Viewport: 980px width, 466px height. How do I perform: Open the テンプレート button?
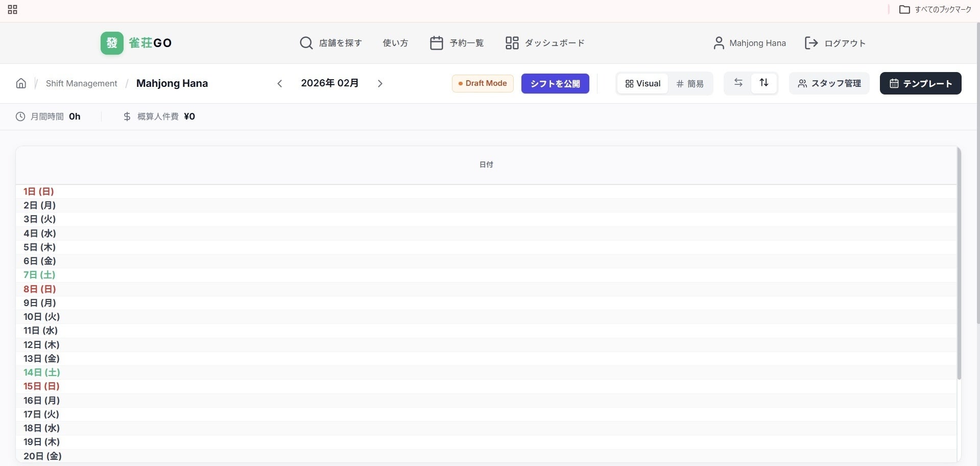click(920, 83)
